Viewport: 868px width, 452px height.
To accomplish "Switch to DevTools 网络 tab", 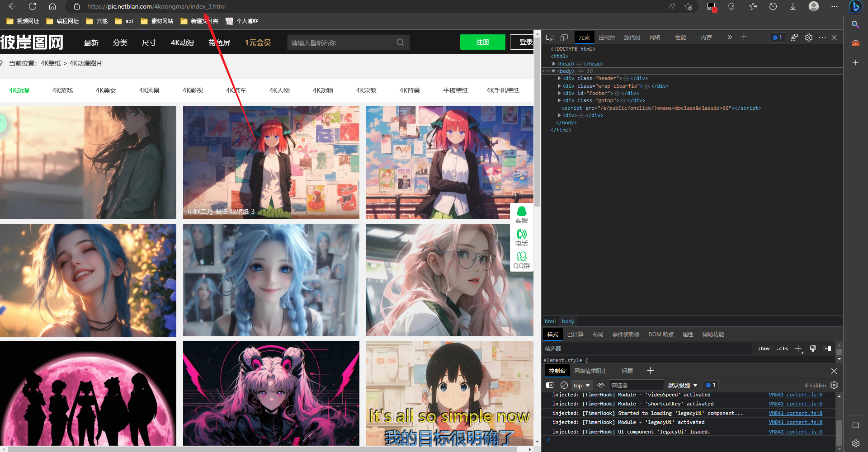I will pyautogui.click(x=655, y=38).
